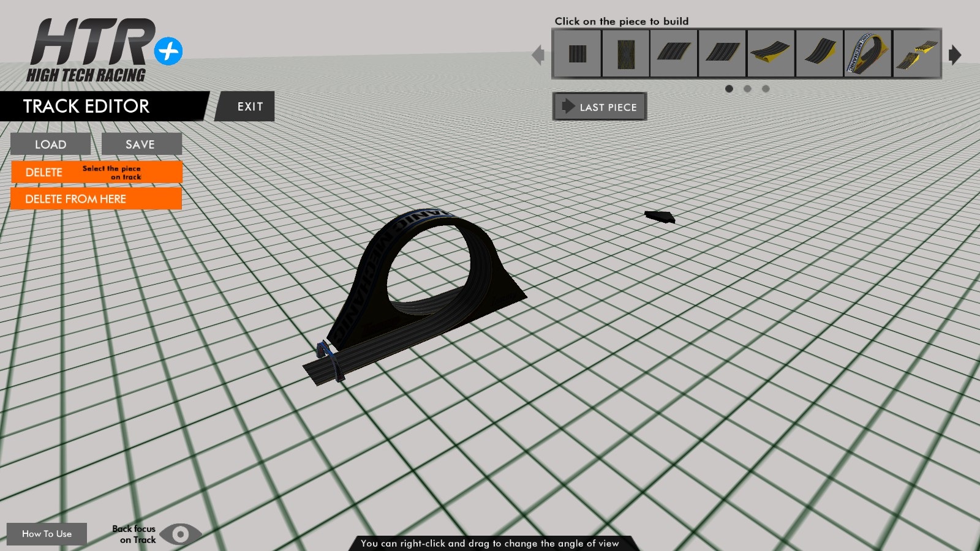Toggle Back focus on Track eye
The height and width of the screenshot is (551, 980).
[x=180, y=534]
